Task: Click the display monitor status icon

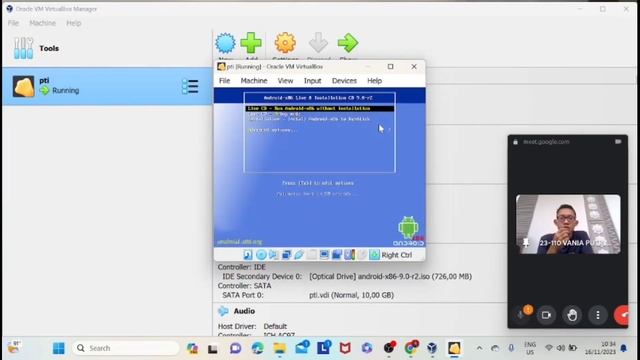Action: [324, 255]
